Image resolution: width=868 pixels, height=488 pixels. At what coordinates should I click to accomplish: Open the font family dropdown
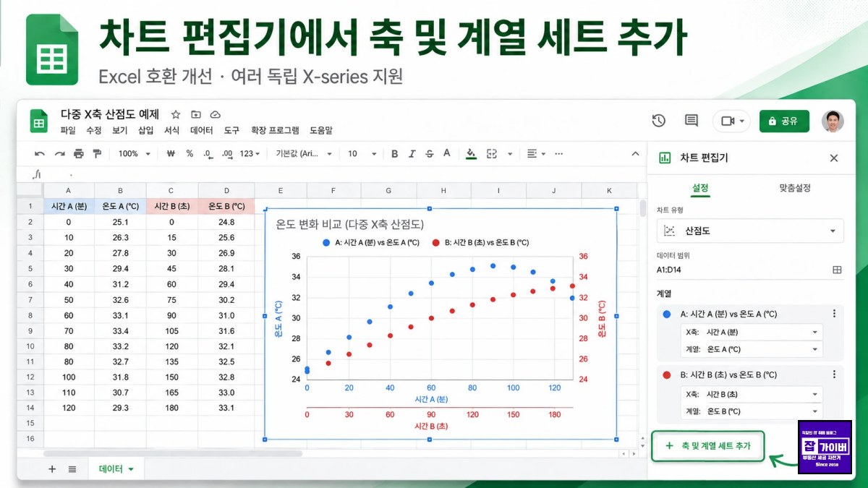pos(304,154)
